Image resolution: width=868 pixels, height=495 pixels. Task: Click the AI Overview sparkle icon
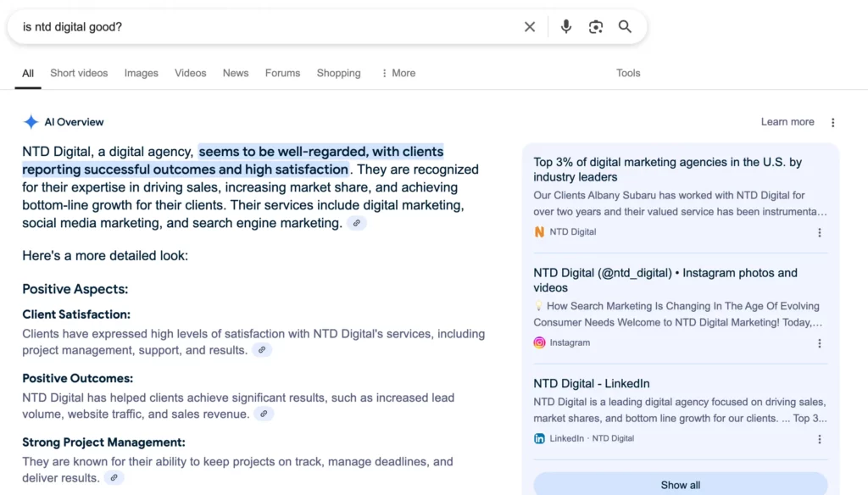(x=31, y=121)
